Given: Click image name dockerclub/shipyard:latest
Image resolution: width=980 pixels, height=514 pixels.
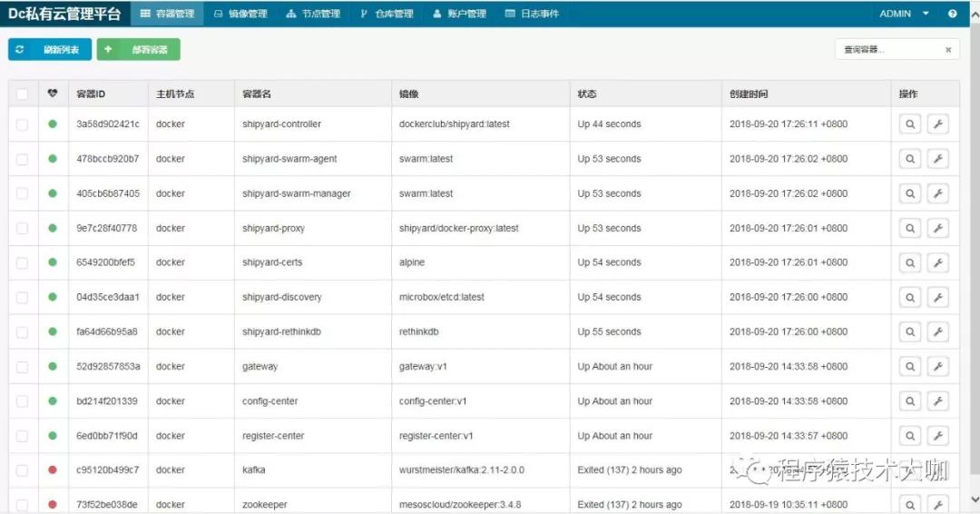Looking at the screenshot, I should tap(455, 124).
